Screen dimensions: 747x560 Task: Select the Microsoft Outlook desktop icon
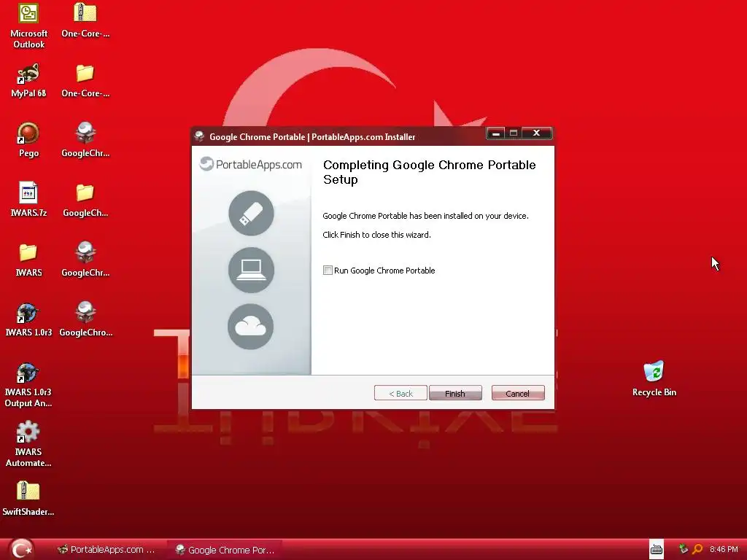pyautogui.click(x=28, y=26)
